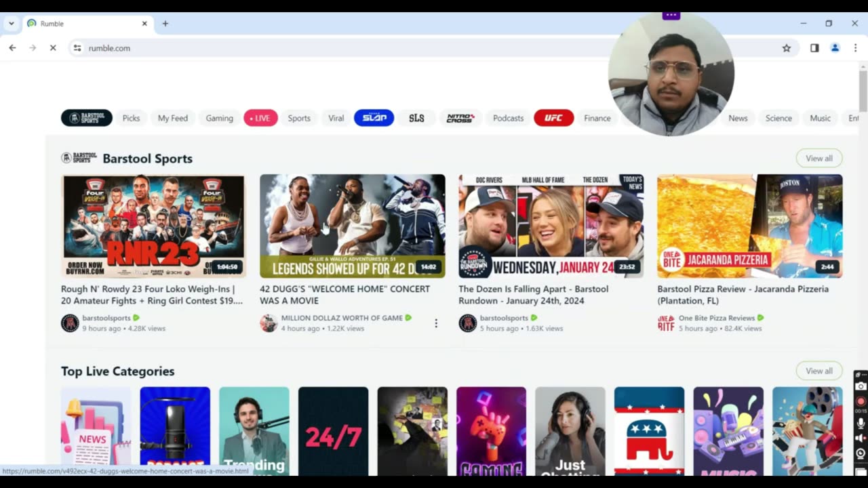This screenshot has height=488, width=868.
Task: Select the Finance category chip
Action: click(x=597, y=118)
